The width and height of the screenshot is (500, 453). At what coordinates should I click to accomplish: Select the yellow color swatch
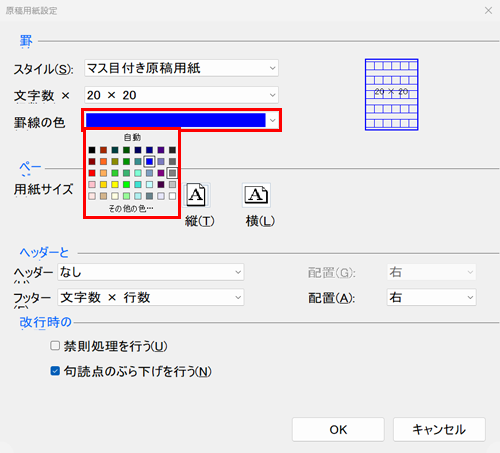115,184
